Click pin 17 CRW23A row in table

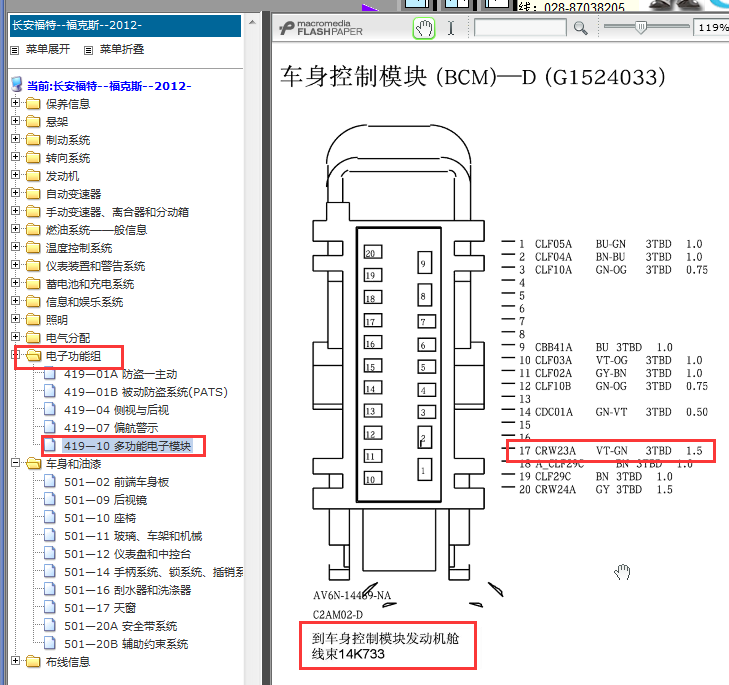pyautogui.click(x=610, y=451)
